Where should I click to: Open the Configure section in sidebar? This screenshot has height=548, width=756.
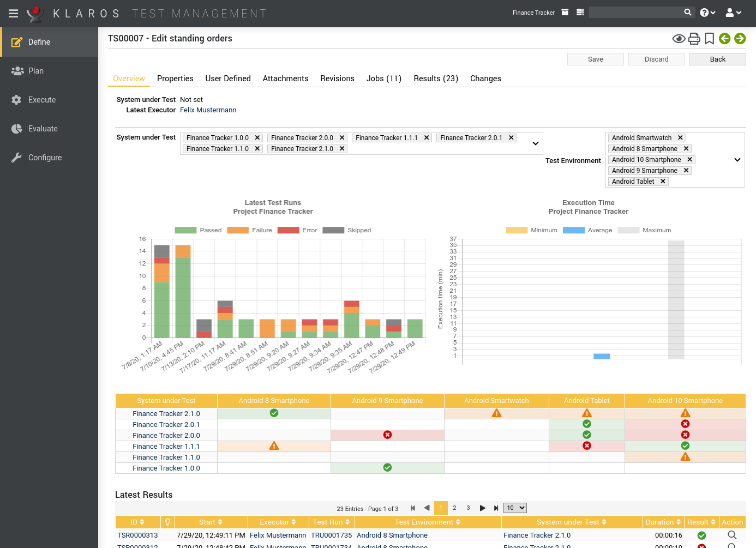[x=49, y=158]
